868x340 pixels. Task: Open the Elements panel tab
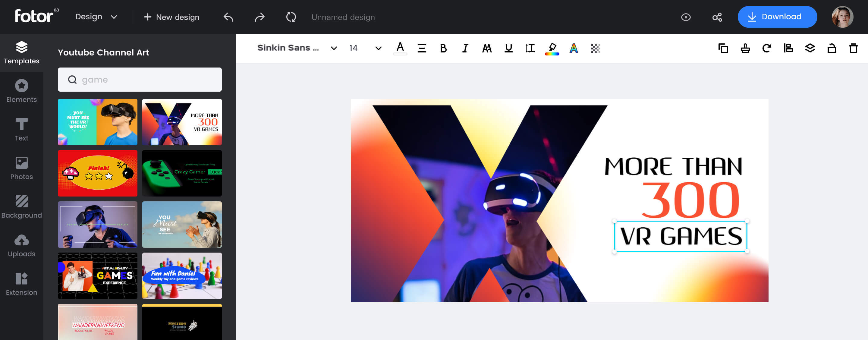pos(22,91)
